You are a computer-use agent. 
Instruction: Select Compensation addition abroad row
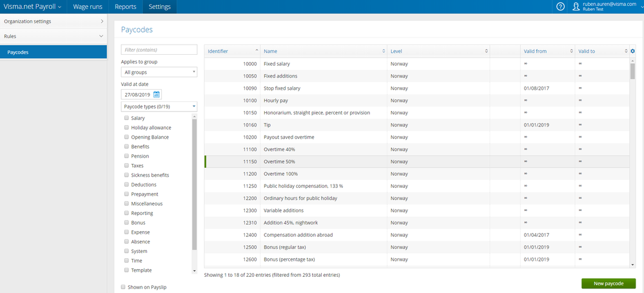416,235
